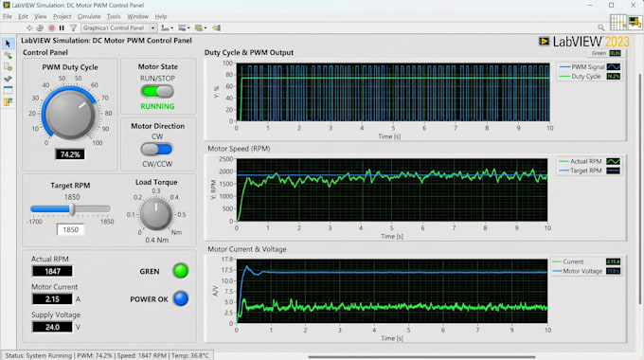Open the Project menu
Viewport: 644px width, 360px height.
62,16
